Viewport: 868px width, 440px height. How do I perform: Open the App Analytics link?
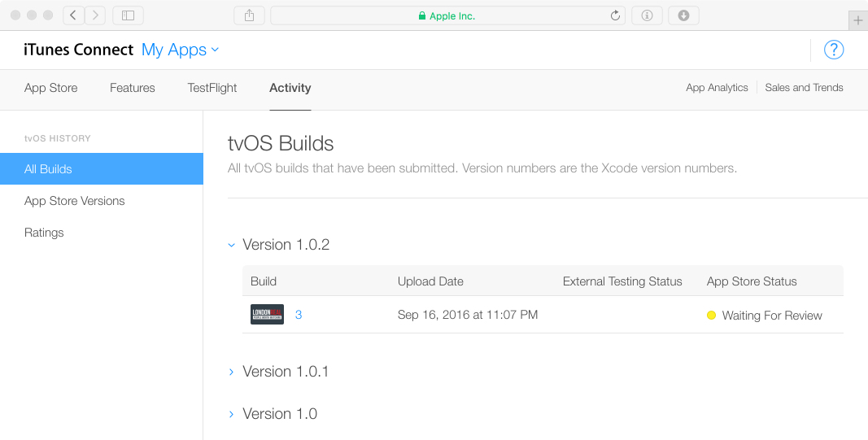click(717, 88)
